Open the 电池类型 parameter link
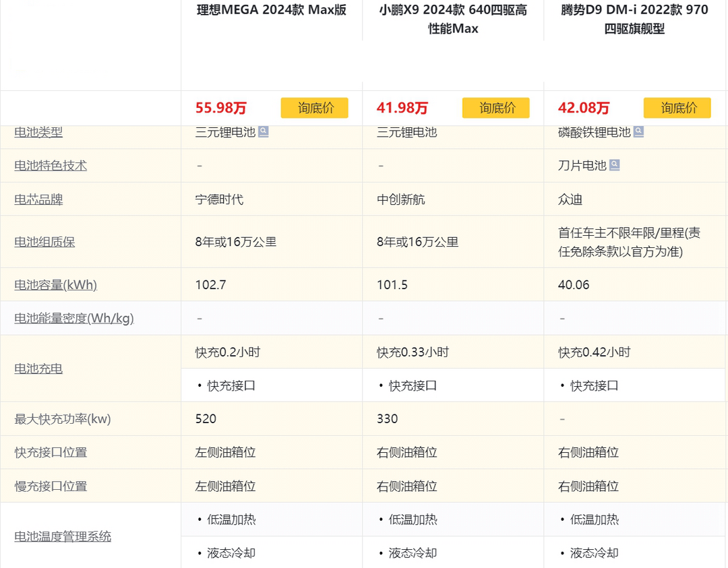 tap(38, 132)
